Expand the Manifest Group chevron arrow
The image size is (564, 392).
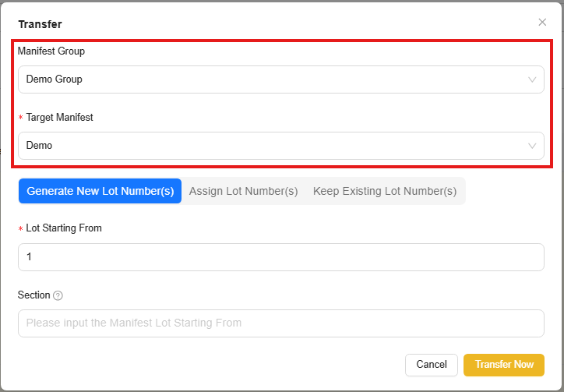(x=532, y=79)
